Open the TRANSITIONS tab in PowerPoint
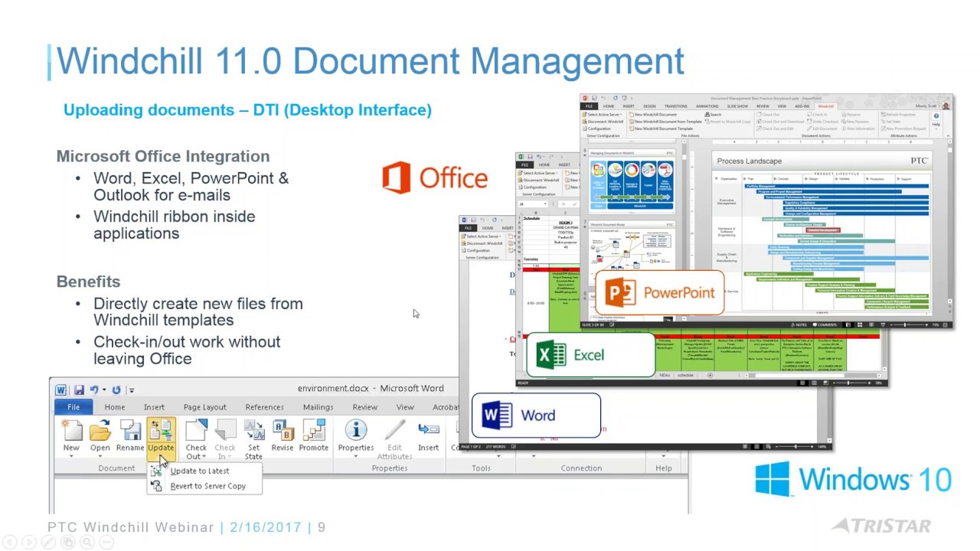980x551 pixels. (x=675, y=106)
